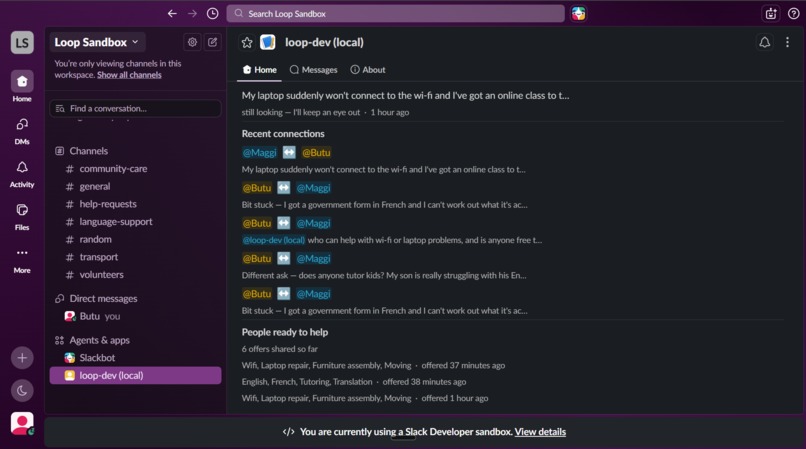
Task: Click 'Different ask — does anyone tutor kids' message
Action: click(x=384, y=276)
